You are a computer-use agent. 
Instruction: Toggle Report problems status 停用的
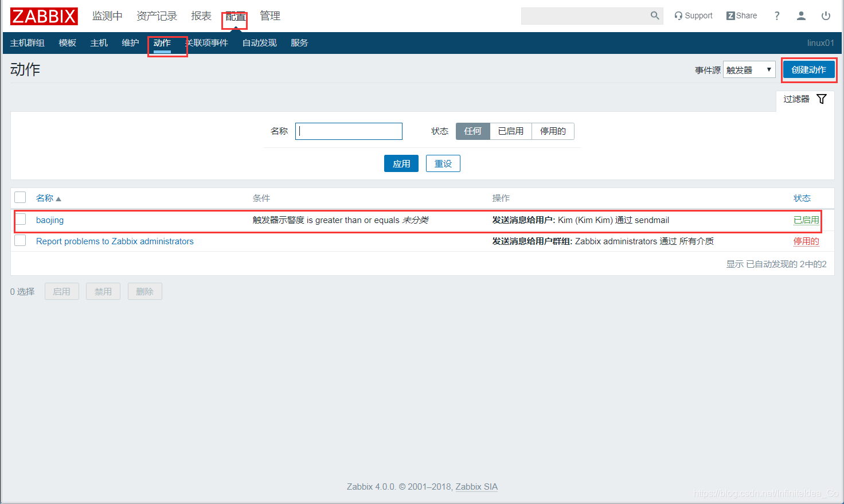[x=806, y=241]
